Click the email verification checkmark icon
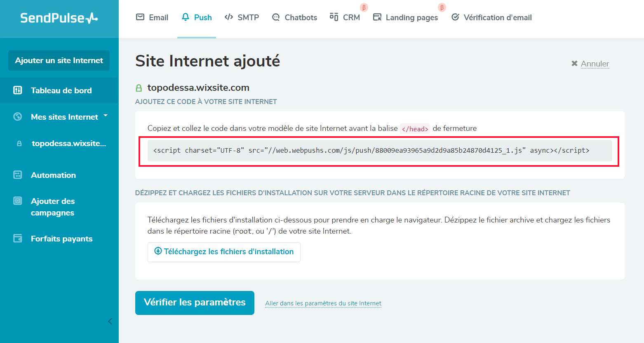The height and width of the screenshot is (343, 644). click(x=455, y=17)
